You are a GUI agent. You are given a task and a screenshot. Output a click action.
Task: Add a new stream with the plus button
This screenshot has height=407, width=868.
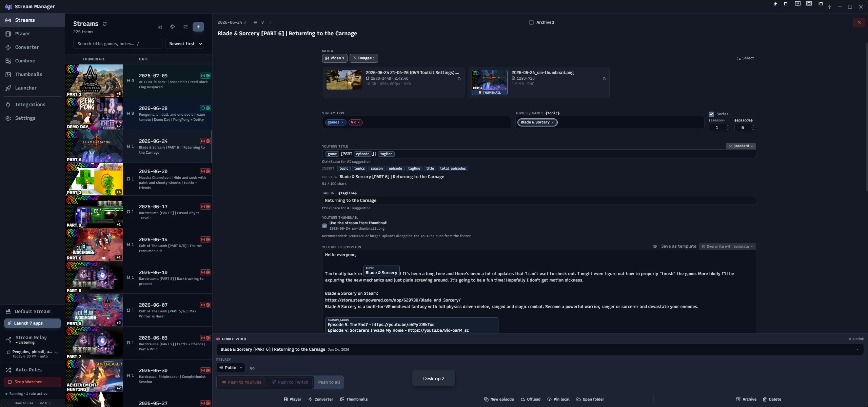pos(198,27)
